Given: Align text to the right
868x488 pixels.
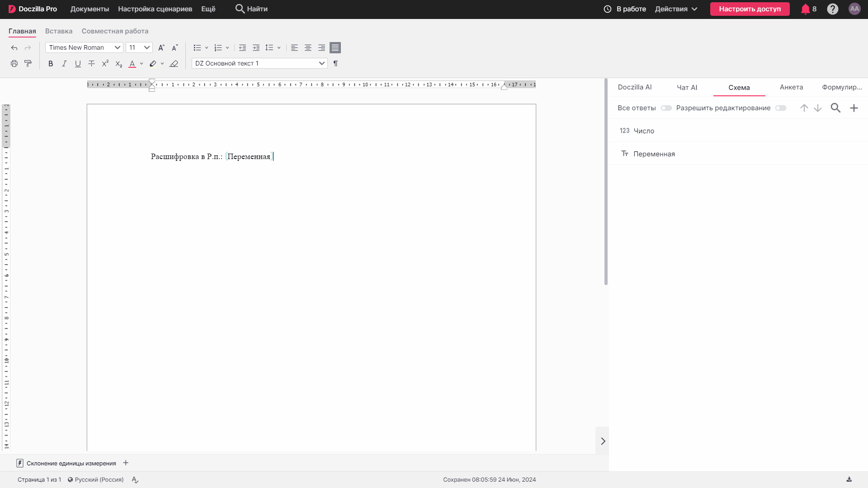Looking at the screenshot, I should pyautogui.click(x=321, y=48).
